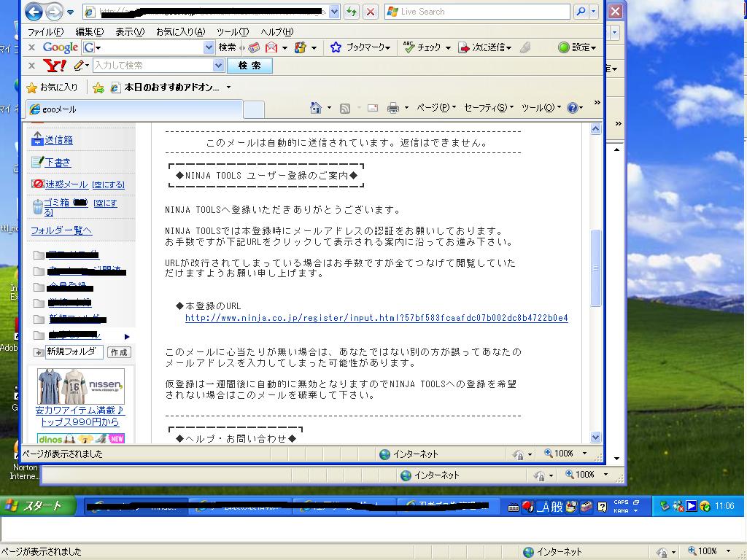
Task: Open a new blank tab
Action: pyautogui.click(x=254, y=109)
